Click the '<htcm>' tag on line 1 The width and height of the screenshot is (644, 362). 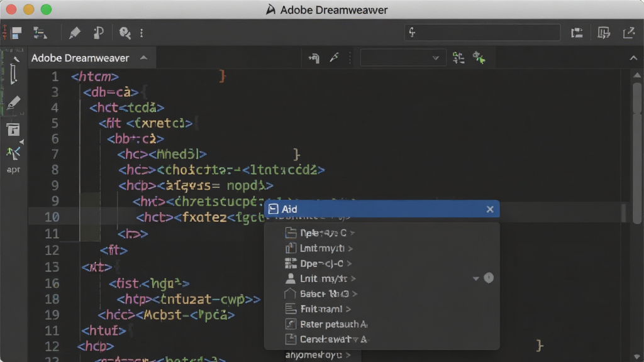[x=95, y=77]
